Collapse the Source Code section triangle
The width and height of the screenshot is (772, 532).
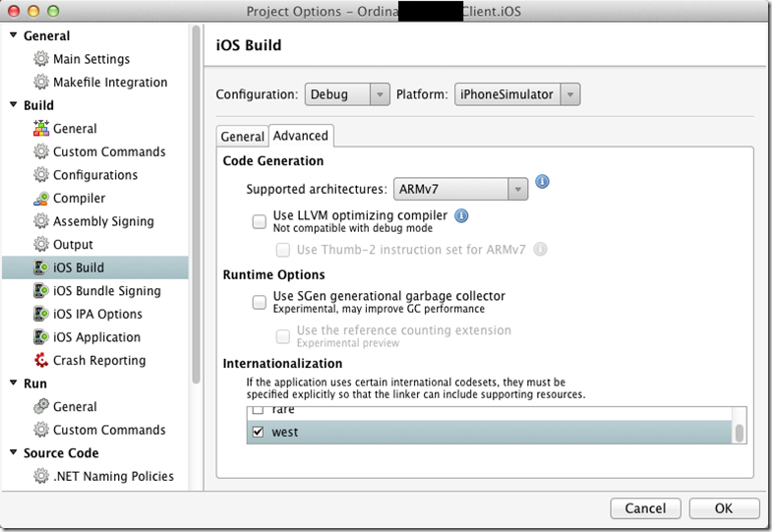(x=14, y=453)
